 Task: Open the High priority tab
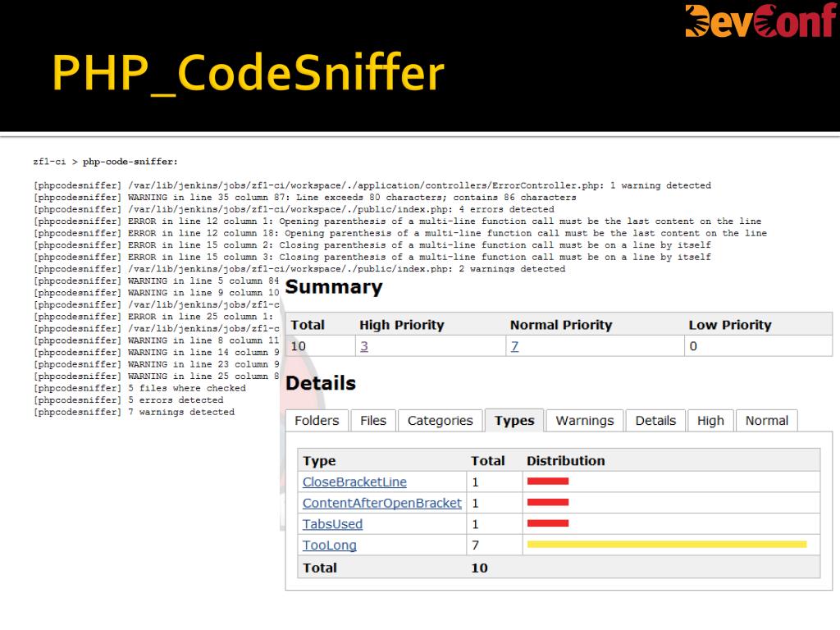pyautogui.click(x=710, y=421)
